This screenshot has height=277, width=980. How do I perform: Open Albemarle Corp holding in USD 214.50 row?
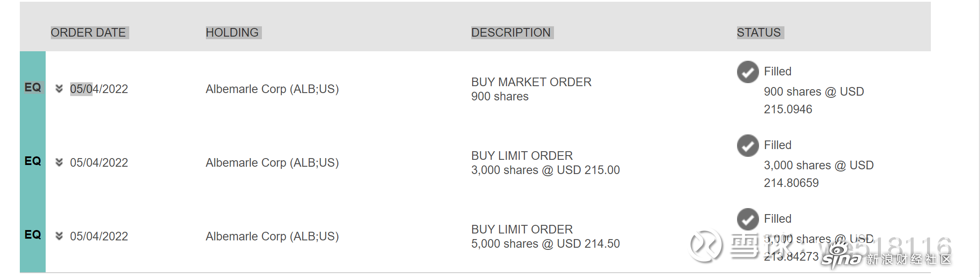point(272,237)
